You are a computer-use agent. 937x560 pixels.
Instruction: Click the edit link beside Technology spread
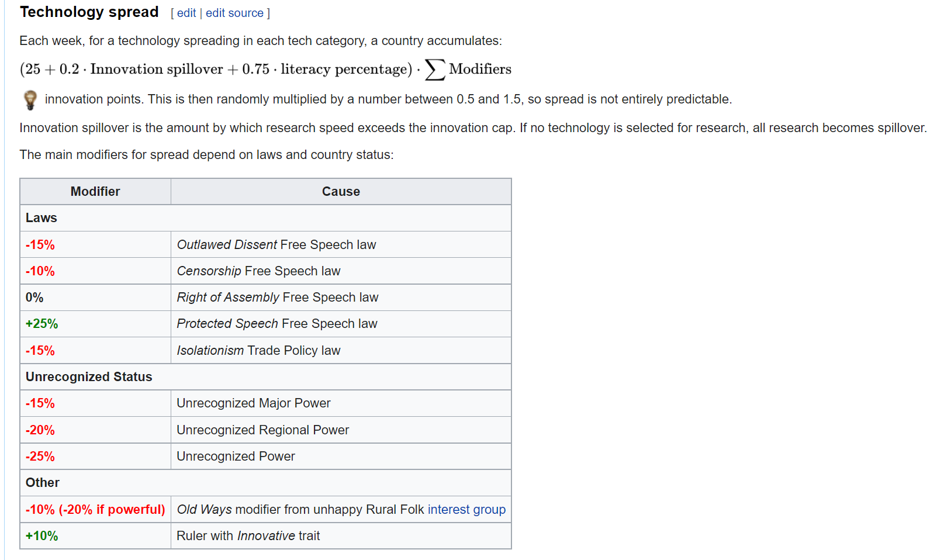186,13
